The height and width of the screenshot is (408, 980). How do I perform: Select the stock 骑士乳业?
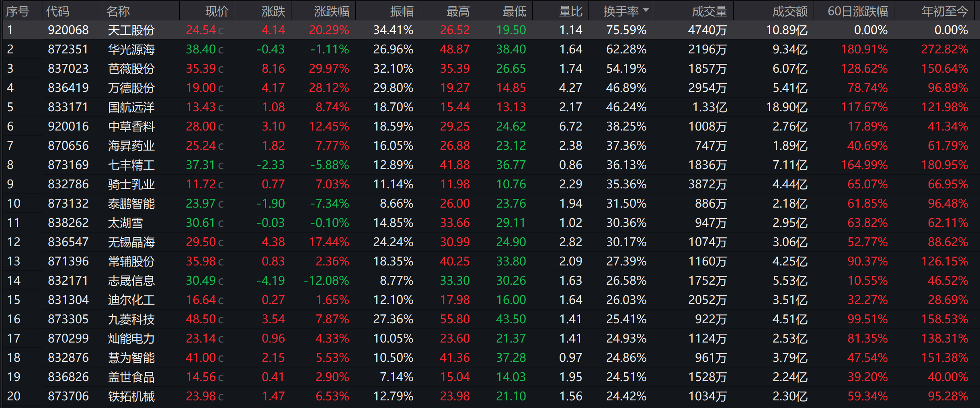[131, 184]
